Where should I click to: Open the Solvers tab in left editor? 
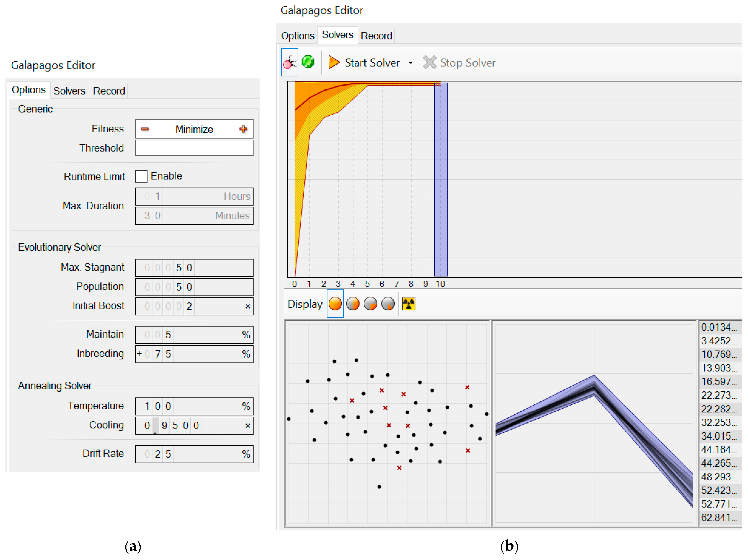point(69,91)
